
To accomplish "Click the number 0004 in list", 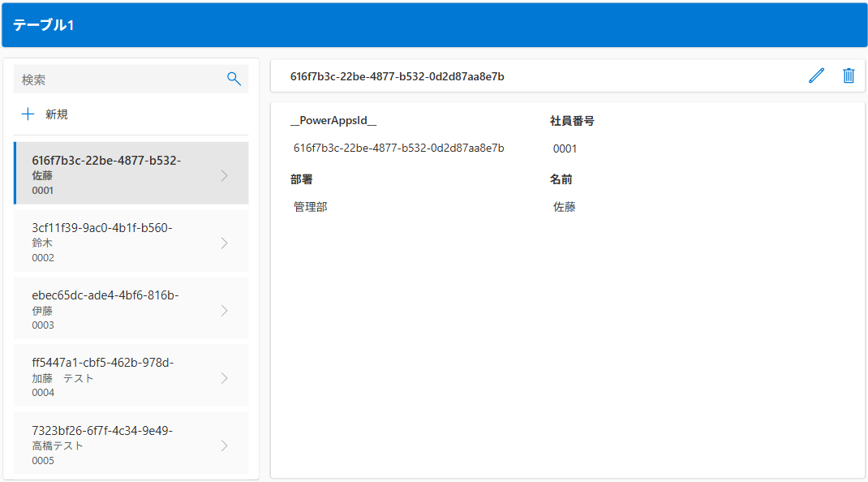I will point(43,393).
